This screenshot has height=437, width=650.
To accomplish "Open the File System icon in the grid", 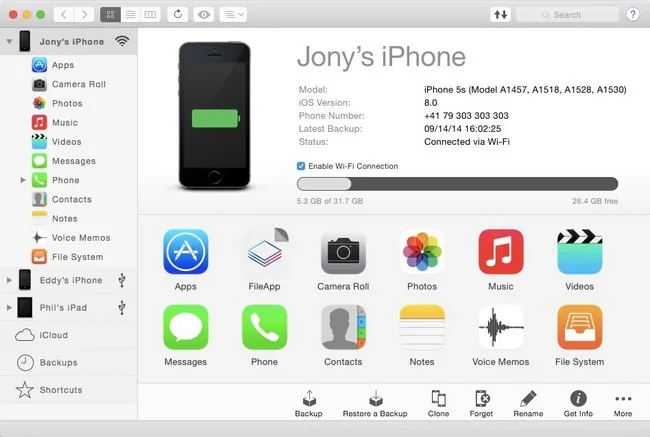I will [580, 327].
